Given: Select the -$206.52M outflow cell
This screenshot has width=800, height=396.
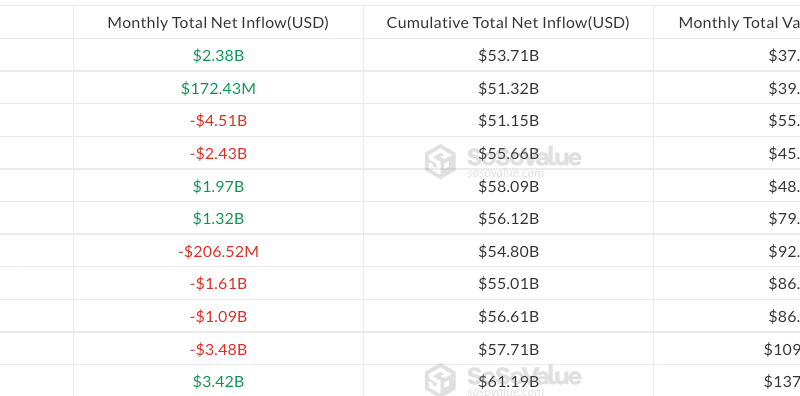Looking at the screenshot, I should pos(218,252).
